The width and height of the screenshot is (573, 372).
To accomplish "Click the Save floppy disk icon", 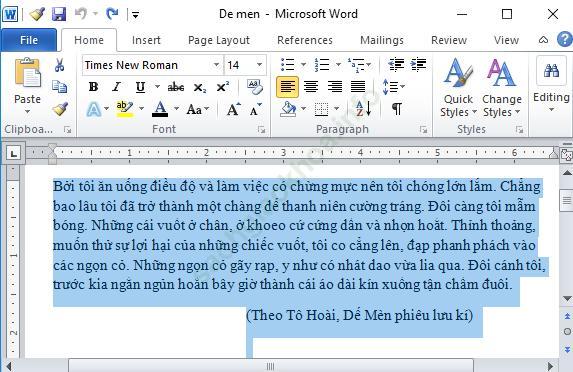I will tap(59, 14).
